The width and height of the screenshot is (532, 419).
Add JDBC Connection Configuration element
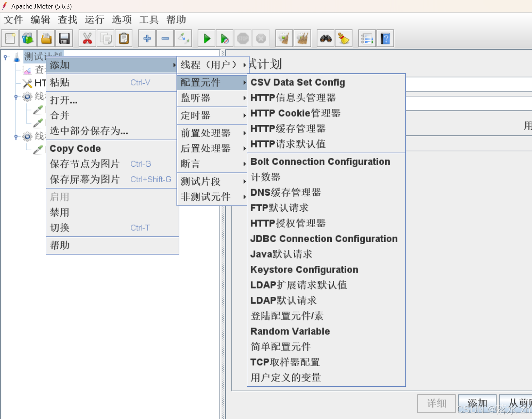(326, 239)
